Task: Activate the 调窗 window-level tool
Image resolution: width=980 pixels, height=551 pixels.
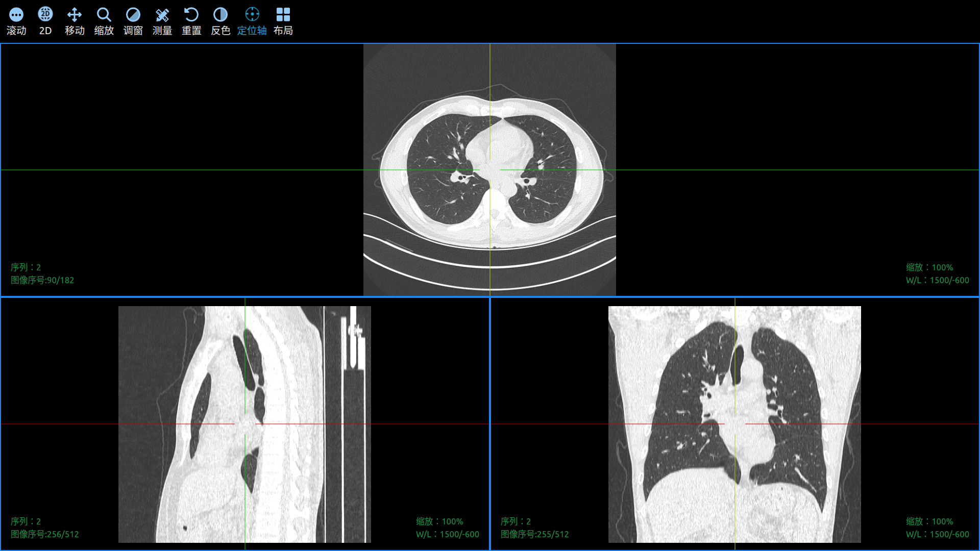Action: 133,20
